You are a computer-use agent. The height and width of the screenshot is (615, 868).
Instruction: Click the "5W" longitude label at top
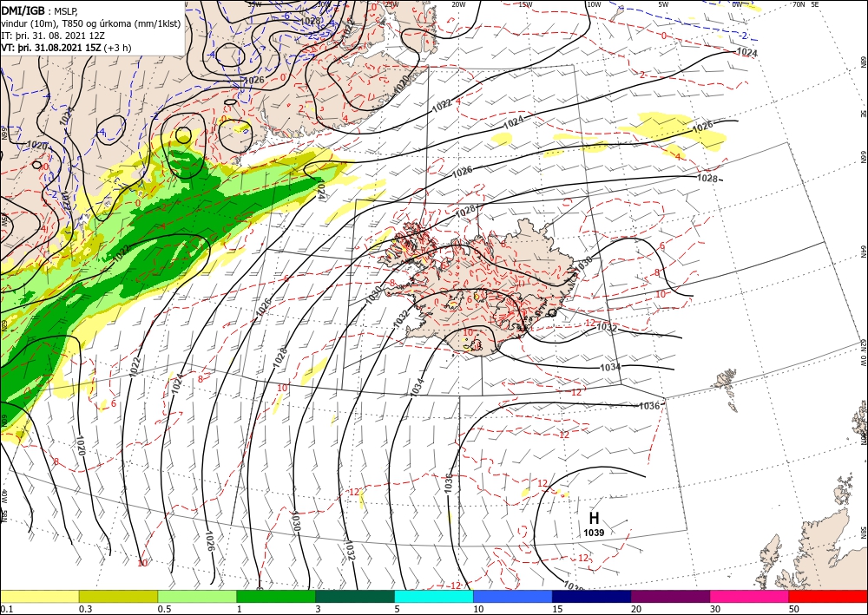click(664, 4)
